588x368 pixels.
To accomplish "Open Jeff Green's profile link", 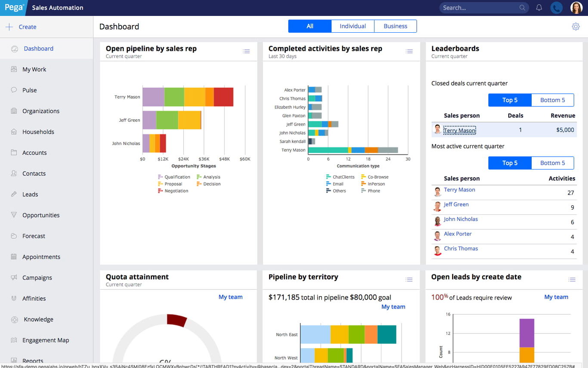I will click(x=456, y=204).
